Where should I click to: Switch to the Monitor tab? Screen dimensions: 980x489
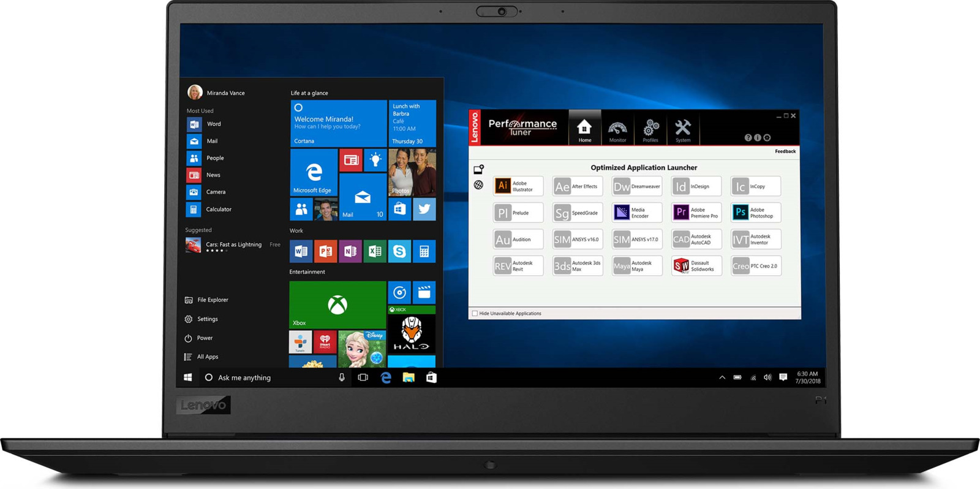pos(617,131)
